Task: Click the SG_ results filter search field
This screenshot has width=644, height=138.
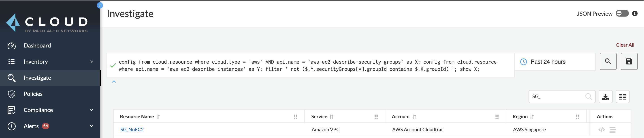Action: pyautogui.click(x=557, y=97)
